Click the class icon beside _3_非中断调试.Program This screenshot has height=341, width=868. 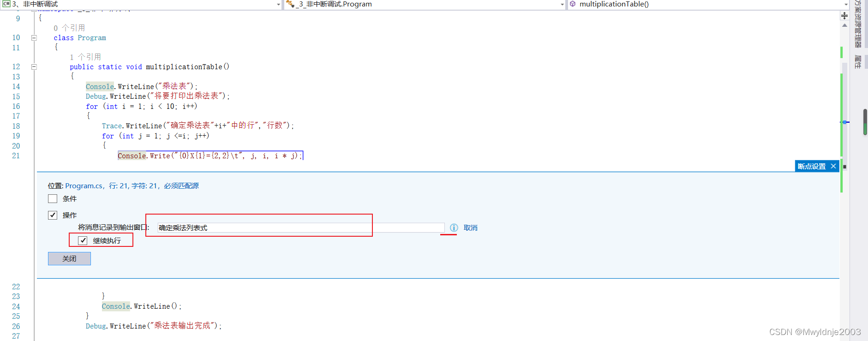pos(290,4)
